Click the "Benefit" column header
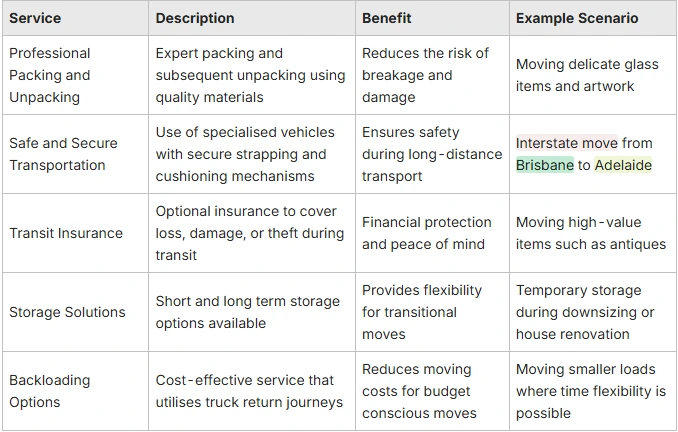678x432 pixels. 387,18
